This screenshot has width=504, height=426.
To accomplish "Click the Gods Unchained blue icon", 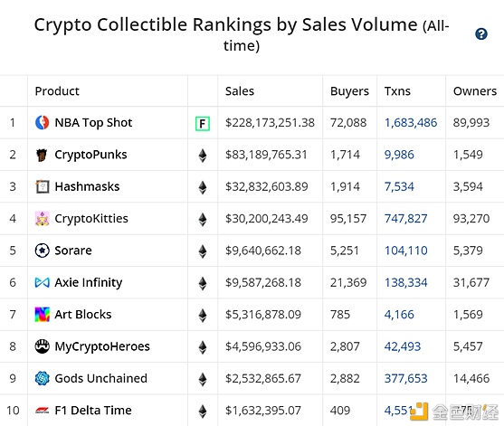I will tap(43, 378).
